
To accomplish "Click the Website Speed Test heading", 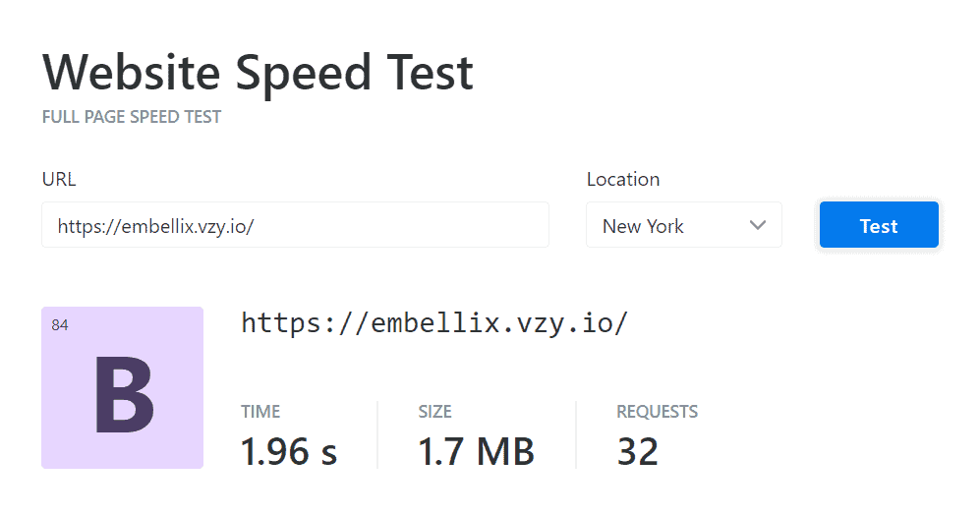I will (x=258, y=73).
